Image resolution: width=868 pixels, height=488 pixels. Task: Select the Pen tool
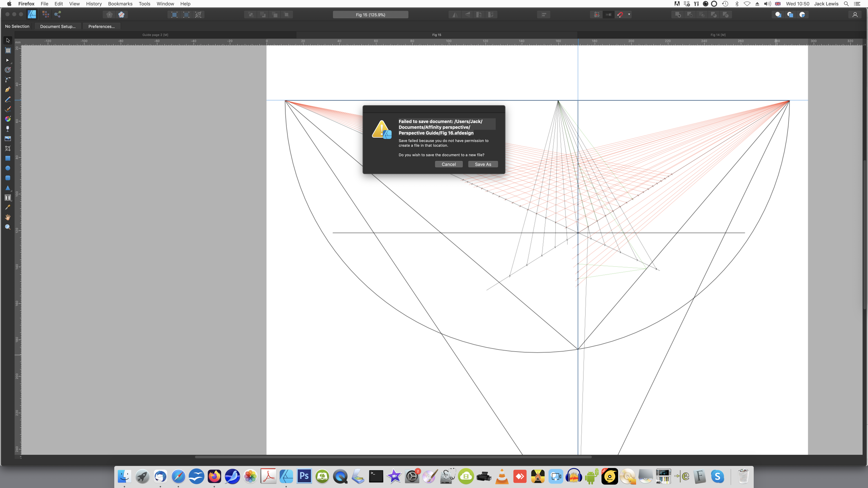pyautogui.click(x=8, y=90)
